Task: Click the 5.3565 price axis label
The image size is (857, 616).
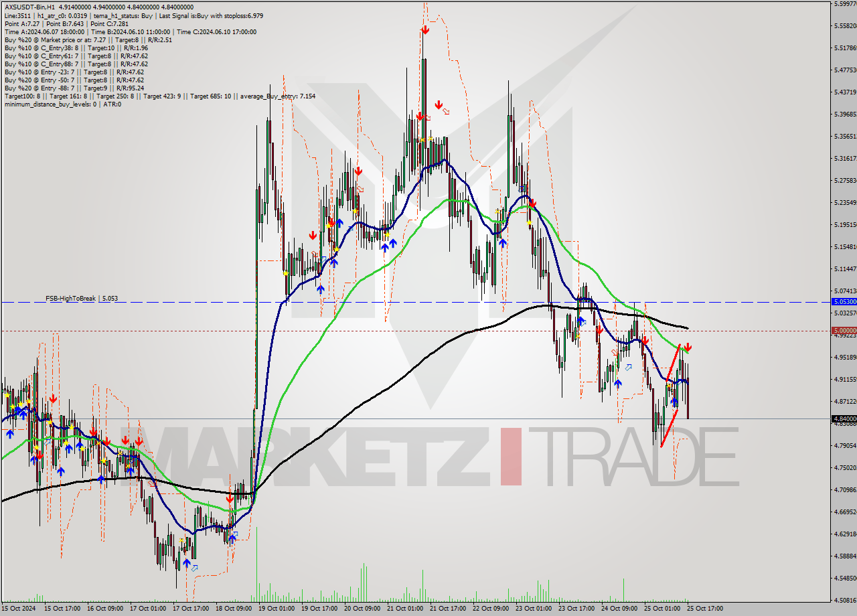Action: pos(845,137)
